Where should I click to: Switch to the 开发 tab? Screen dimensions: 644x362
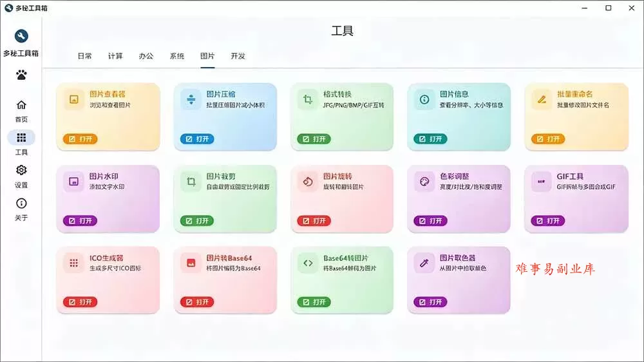click(x=238, y=56)
